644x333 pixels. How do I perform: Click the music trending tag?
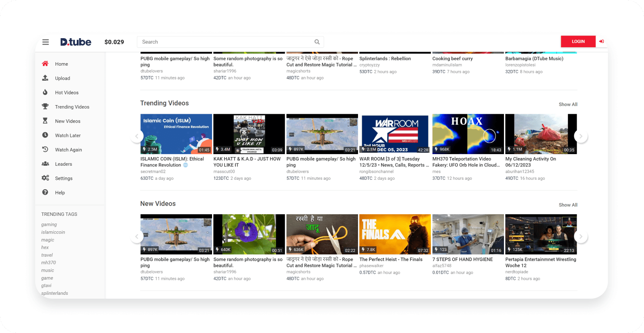point(48,270)
